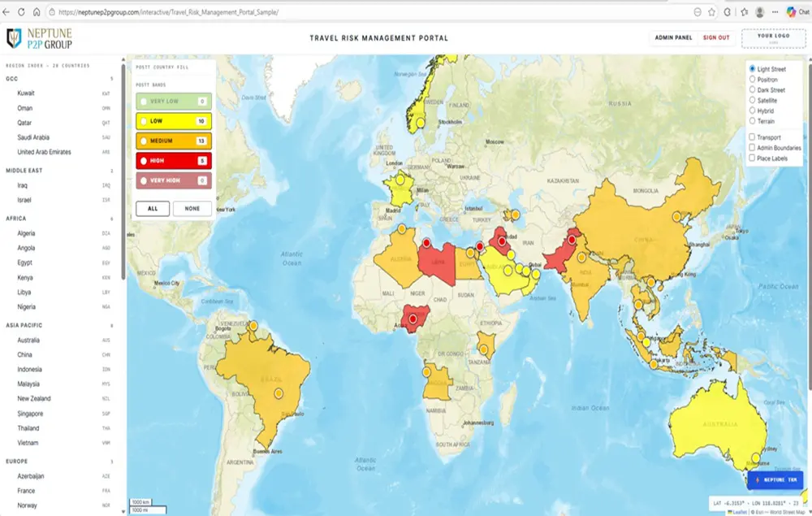This screenshot has width=812, height=516.
Task: Collapse the Africa region group
Action: (x=59, y=219)
